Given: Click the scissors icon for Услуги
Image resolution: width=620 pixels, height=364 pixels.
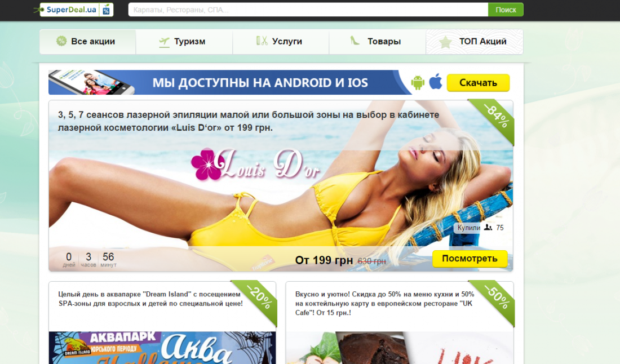Looking at the screenshot, I should click(262, 42).
